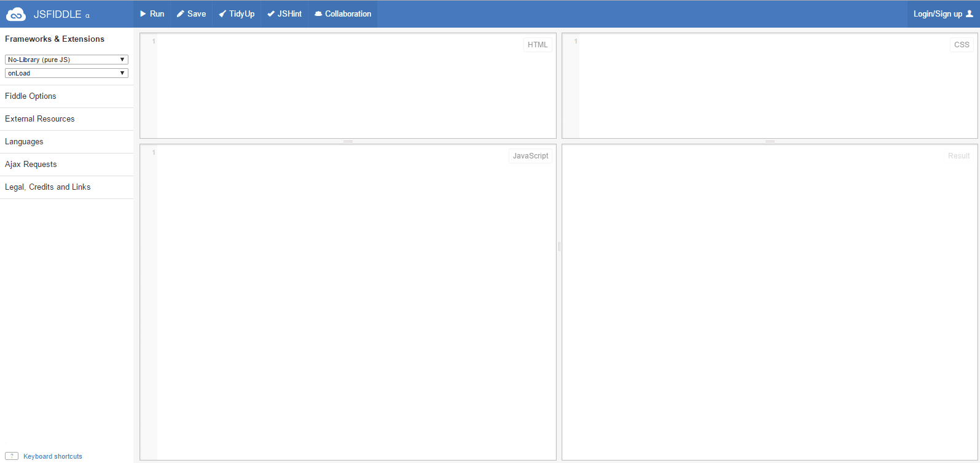
Task: Expand Legal, Credits and Links section
Action: (x=66, y=187)
